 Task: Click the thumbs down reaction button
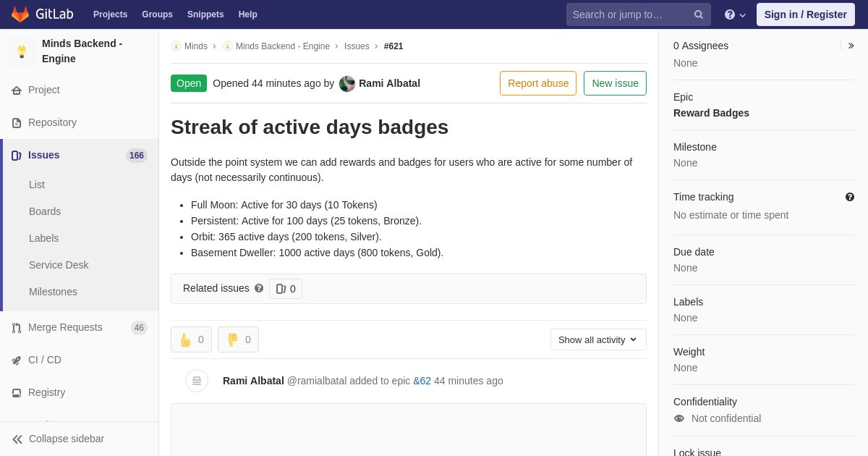(x=238, y=339)
